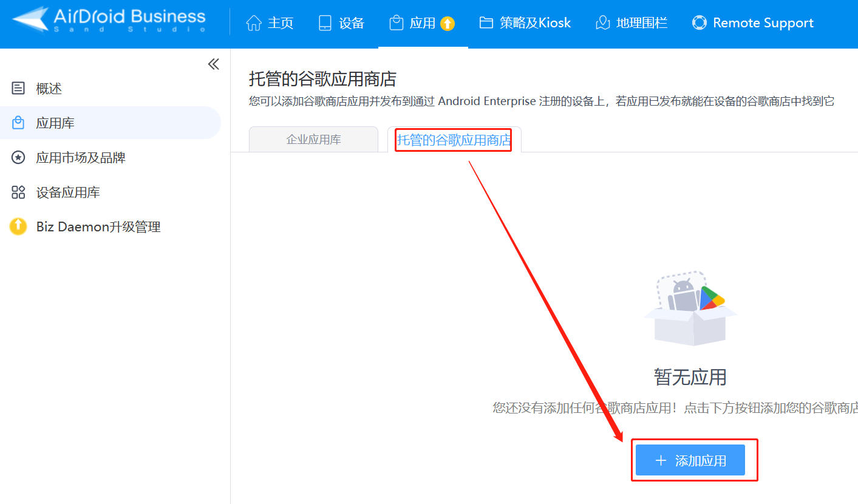The height and width of the screenshot is (504, 858).
Task: Switch to the 企业应用库 tab
Action: [x=313, y=140]
